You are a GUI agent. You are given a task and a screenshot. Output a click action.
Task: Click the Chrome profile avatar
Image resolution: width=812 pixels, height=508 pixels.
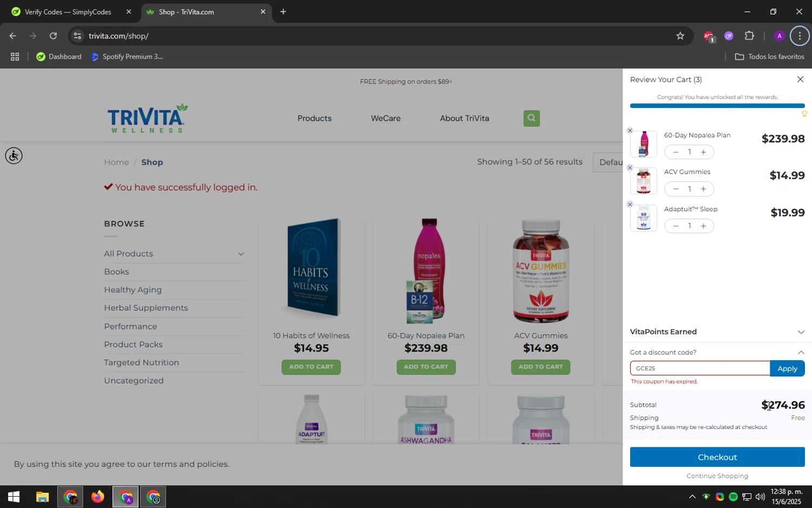pyautogui.click(x=779, y=36)
